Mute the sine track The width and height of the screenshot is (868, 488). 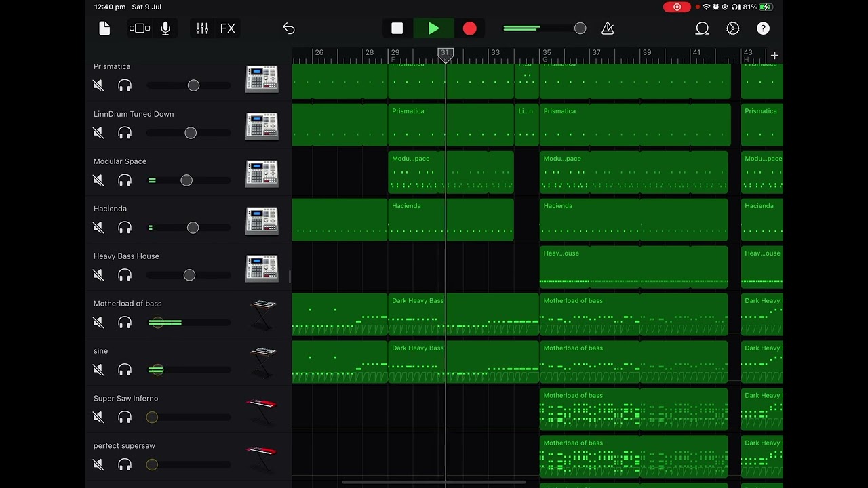(x=99, y=370)
